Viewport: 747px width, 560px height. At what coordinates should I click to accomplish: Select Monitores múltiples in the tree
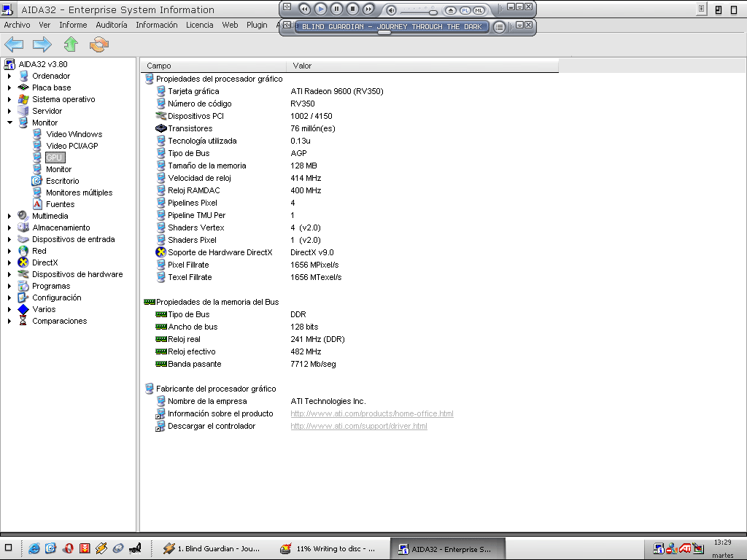(79, 192)
